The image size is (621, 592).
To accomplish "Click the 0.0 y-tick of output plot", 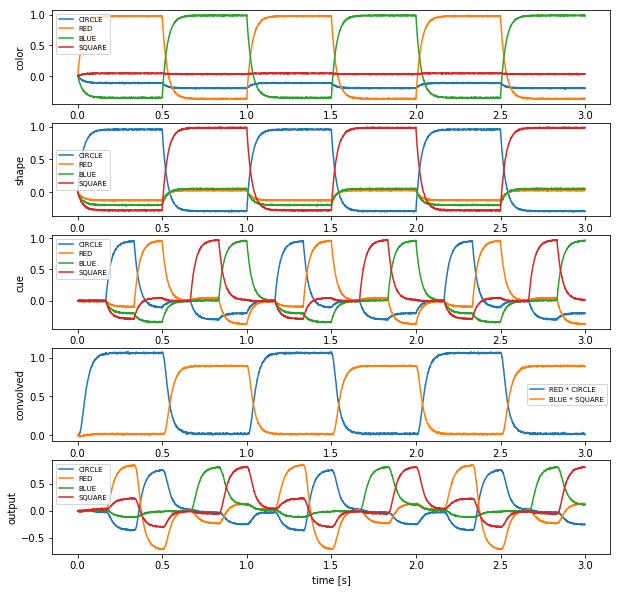I will [38, 512].
